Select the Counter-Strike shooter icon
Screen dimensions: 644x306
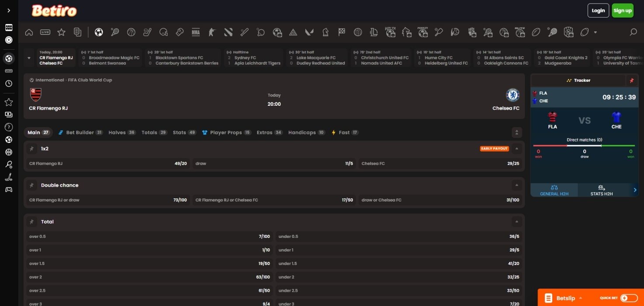tap(212, 32)
